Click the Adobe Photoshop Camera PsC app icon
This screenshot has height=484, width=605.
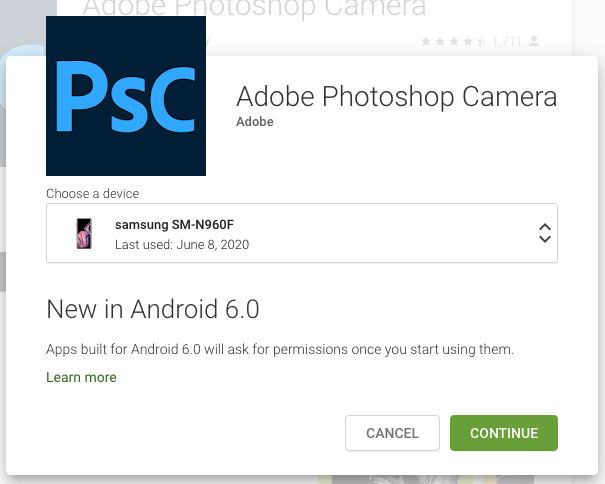point(126,96)
